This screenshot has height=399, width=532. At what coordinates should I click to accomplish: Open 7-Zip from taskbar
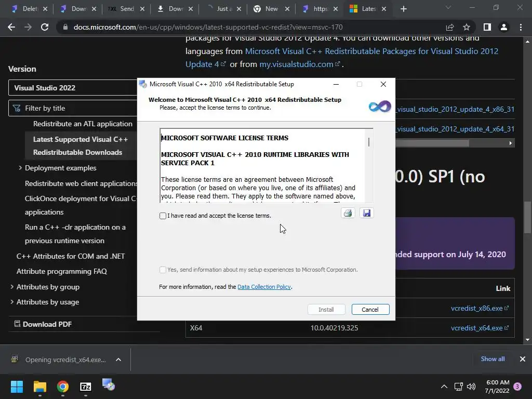click(86, 387)
